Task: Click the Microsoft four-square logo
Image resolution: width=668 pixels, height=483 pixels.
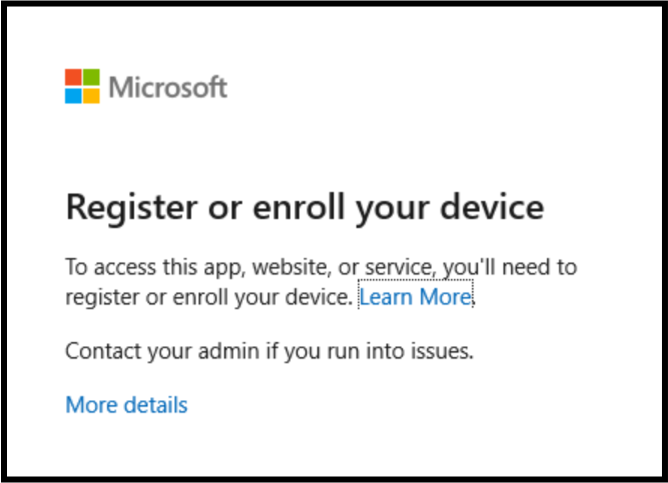Action: pyautogui.click(x=82, y=87)
